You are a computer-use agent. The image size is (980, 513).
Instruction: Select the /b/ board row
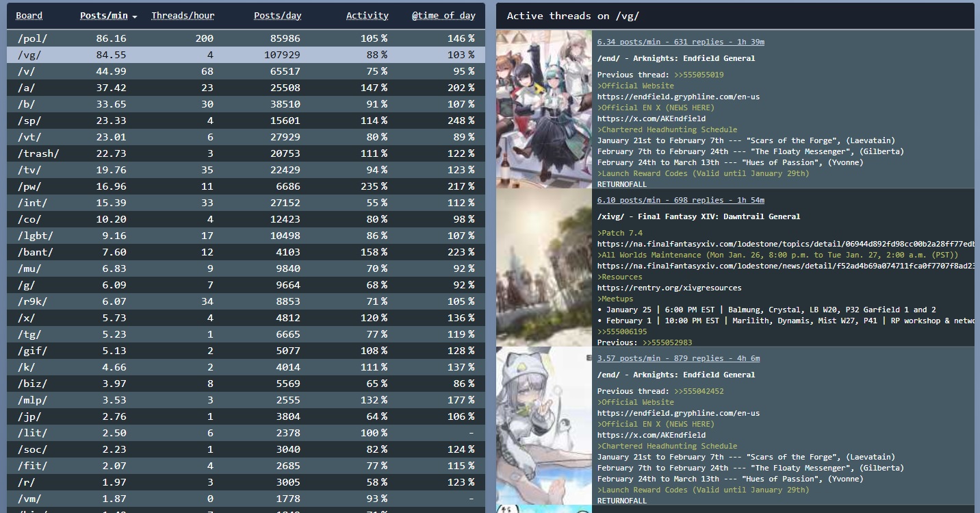(x=246, y=104)
